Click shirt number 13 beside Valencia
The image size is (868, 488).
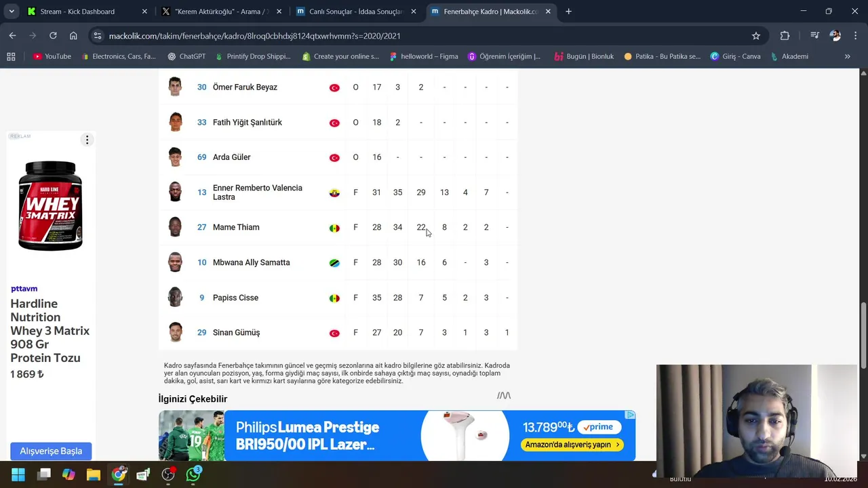tap(201, 192)
